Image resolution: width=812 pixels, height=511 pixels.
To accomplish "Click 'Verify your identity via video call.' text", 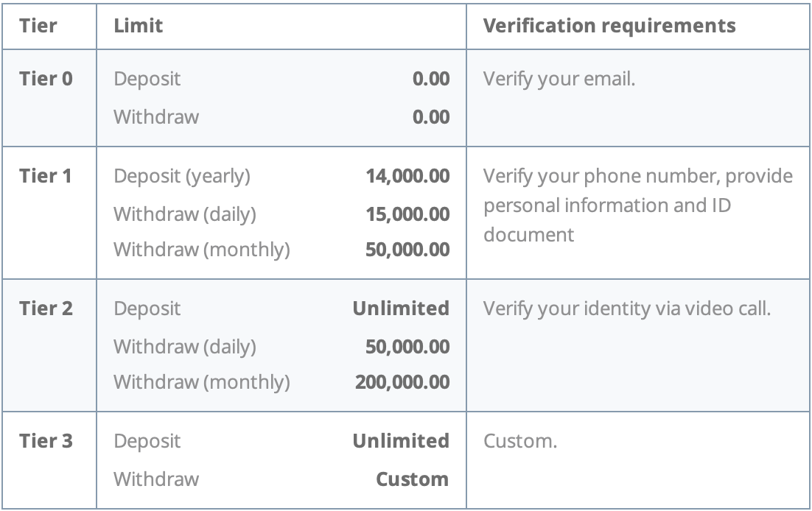I will coord(627,309).
